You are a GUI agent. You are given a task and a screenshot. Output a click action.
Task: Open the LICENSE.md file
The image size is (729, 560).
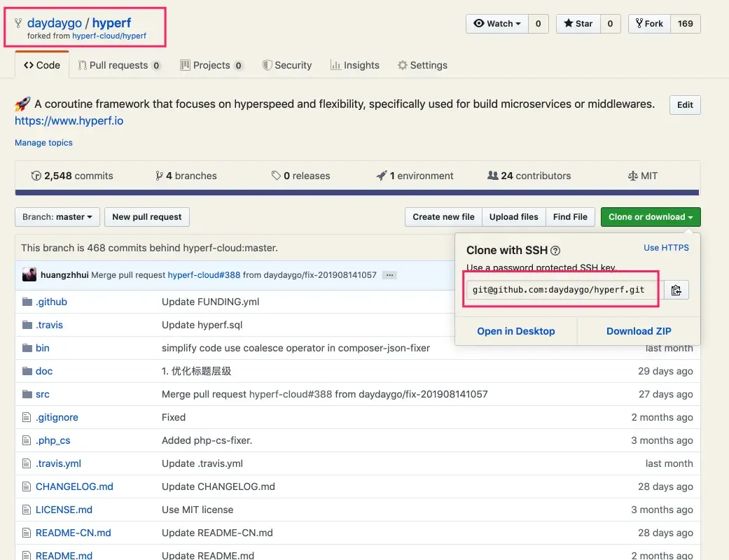click(64, 510)
